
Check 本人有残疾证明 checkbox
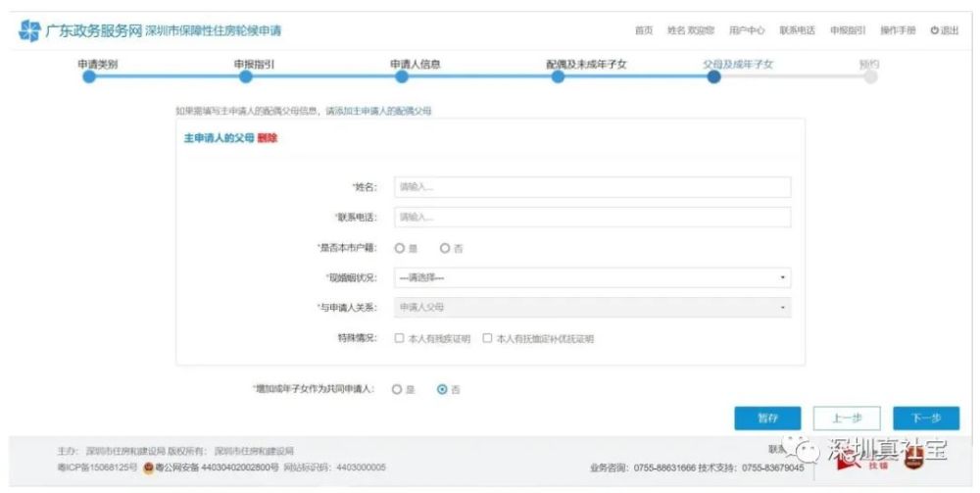pyautogui.click(x=399, y=338)
